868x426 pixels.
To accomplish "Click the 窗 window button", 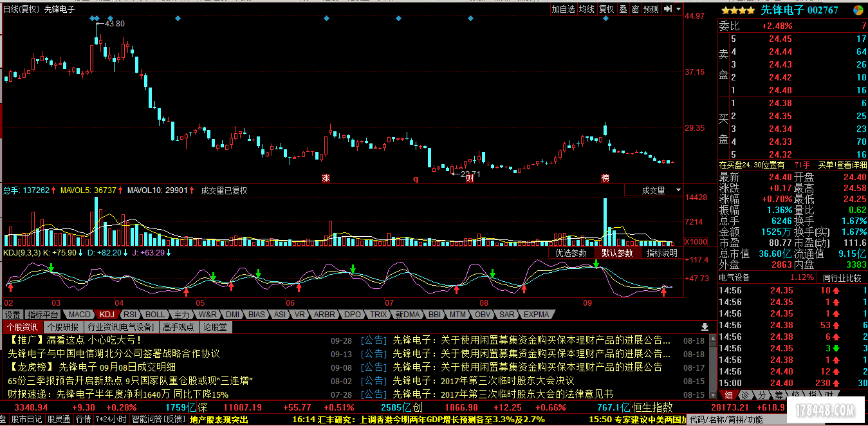I will tap(635, 9).
